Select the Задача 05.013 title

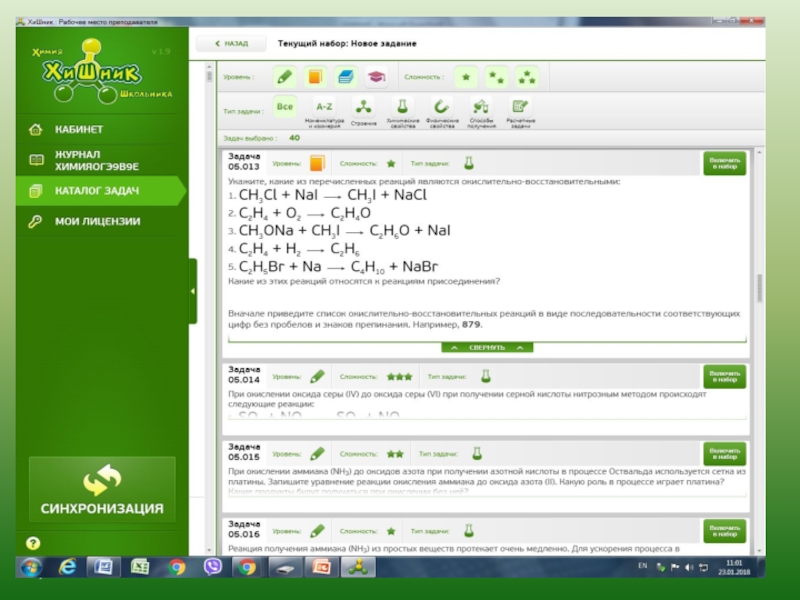click(x=244, y=161)
